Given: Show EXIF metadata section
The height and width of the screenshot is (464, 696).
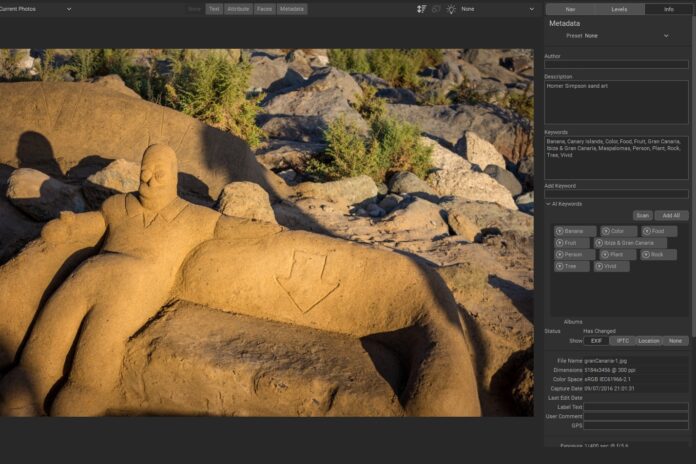Looking at the screenshot, I should [x=596, y=341].
